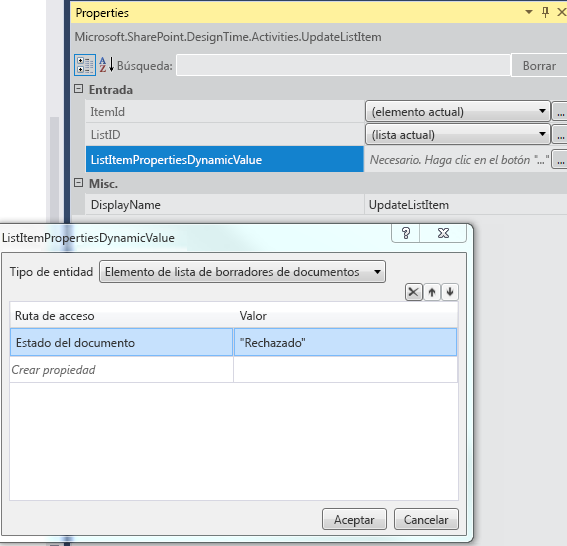Click the Necesario. Haga clic value field
The image size is (567, 546).
pyautogui.click(x=458, y=159)
